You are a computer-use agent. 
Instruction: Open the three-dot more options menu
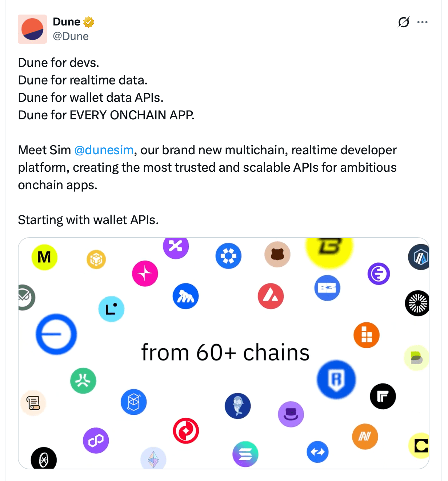(x=422, y=22)
